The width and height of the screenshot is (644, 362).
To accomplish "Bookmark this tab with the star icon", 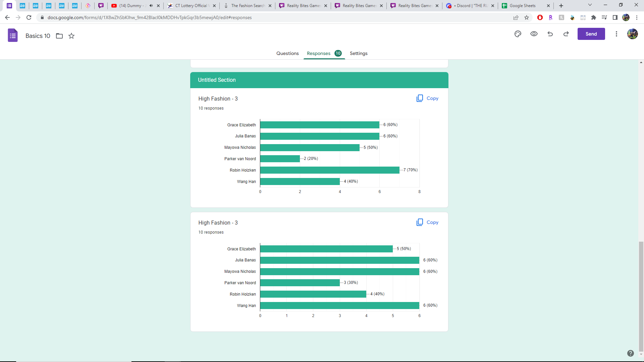I will point(527,17).
